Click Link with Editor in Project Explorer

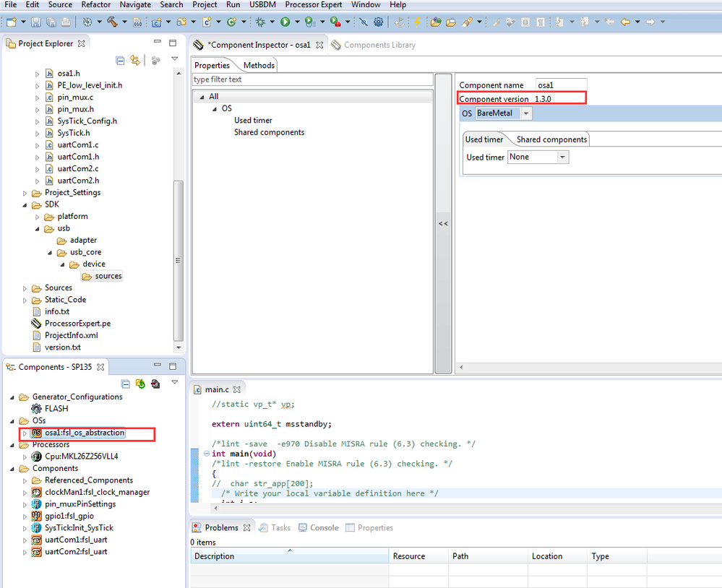point(134,61)
